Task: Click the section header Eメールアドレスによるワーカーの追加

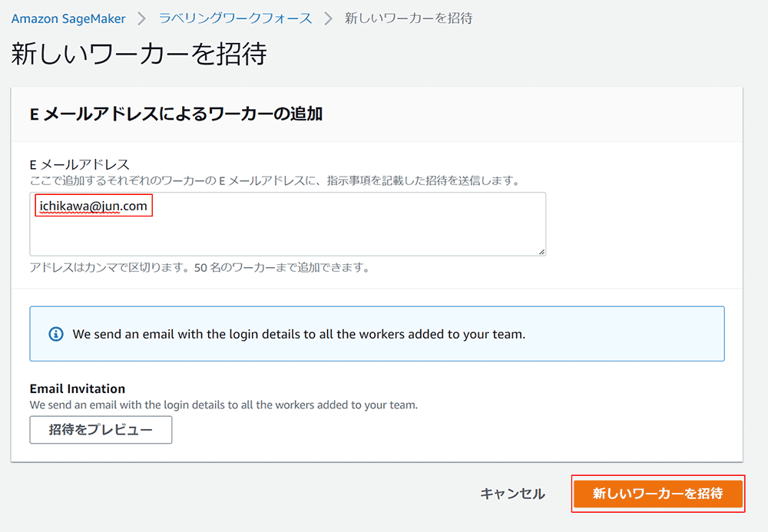Action: coord(176,114)
